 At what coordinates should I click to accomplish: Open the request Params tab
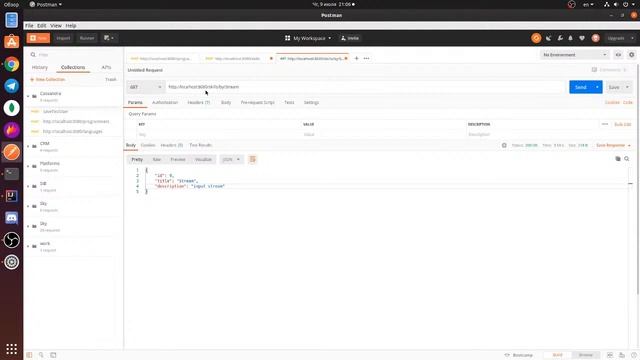pos(135,102)
